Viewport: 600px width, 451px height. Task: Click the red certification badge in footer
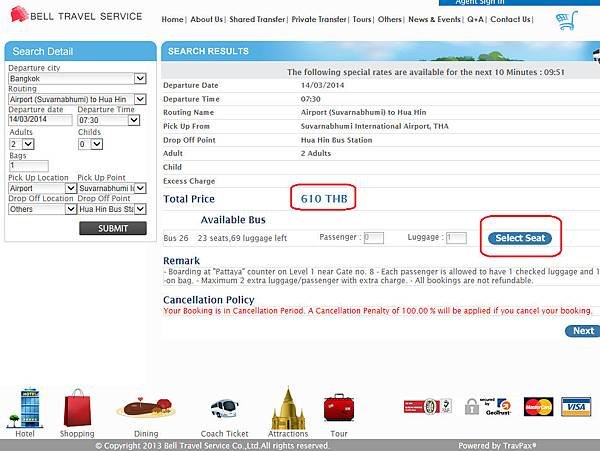point(428,407)
